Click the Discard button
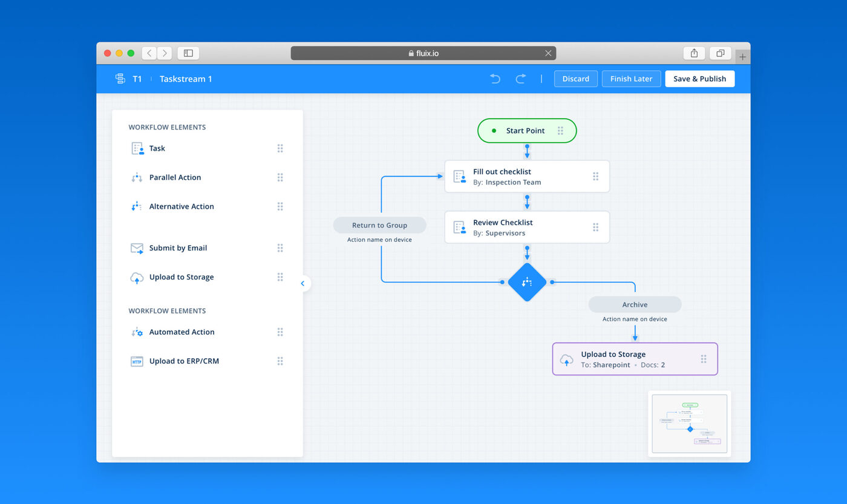The image size is (847, 504). pos(575,79)
